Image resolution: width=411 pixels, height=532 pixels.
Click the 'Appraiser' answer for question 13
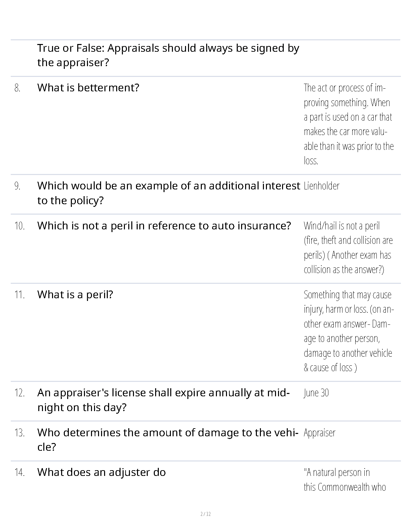coord(319,433)
